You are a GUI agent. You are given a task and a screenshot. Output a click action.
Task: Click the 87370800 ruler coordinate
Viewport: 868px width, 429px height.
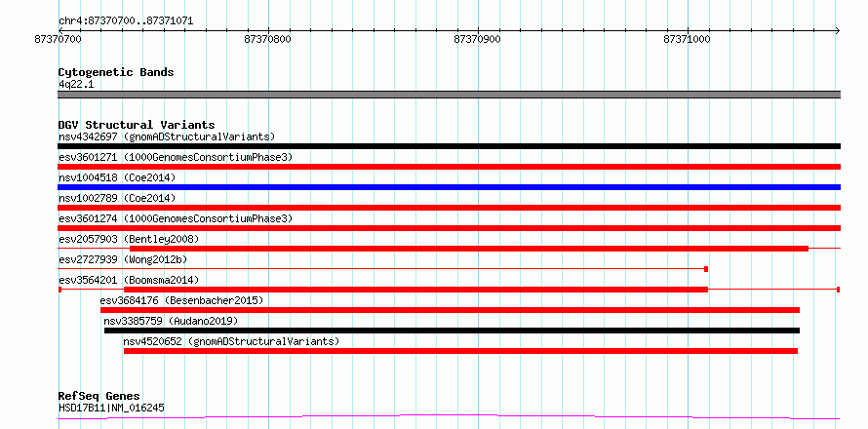tap(268, 39)
